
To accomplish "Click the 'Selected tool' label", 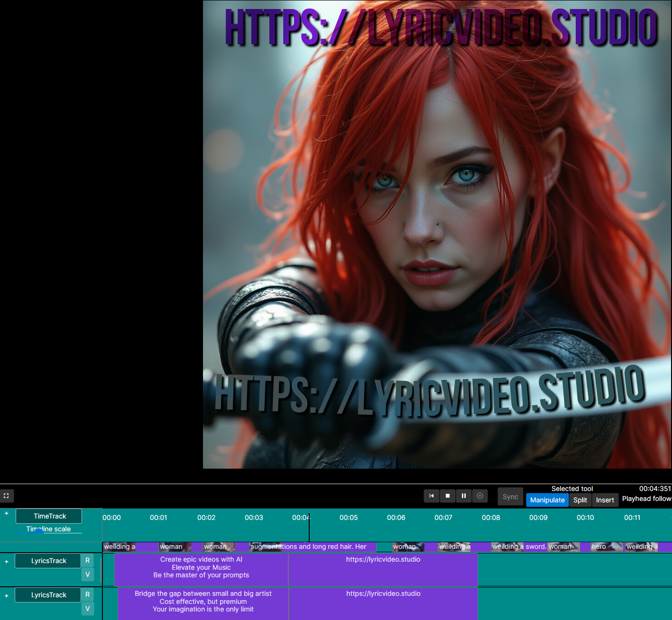I will 572,489.
